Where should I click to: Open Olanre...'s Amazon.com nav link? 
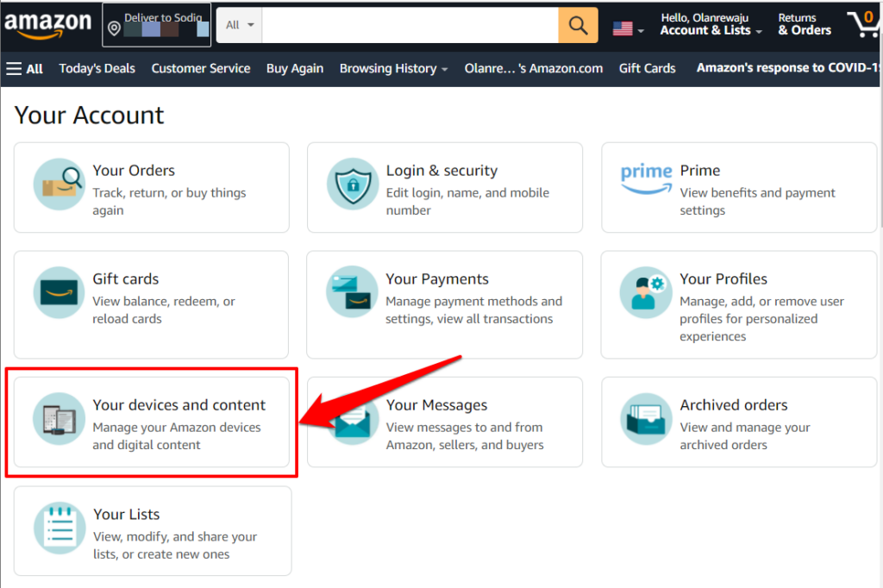click(x=533, y=69)
